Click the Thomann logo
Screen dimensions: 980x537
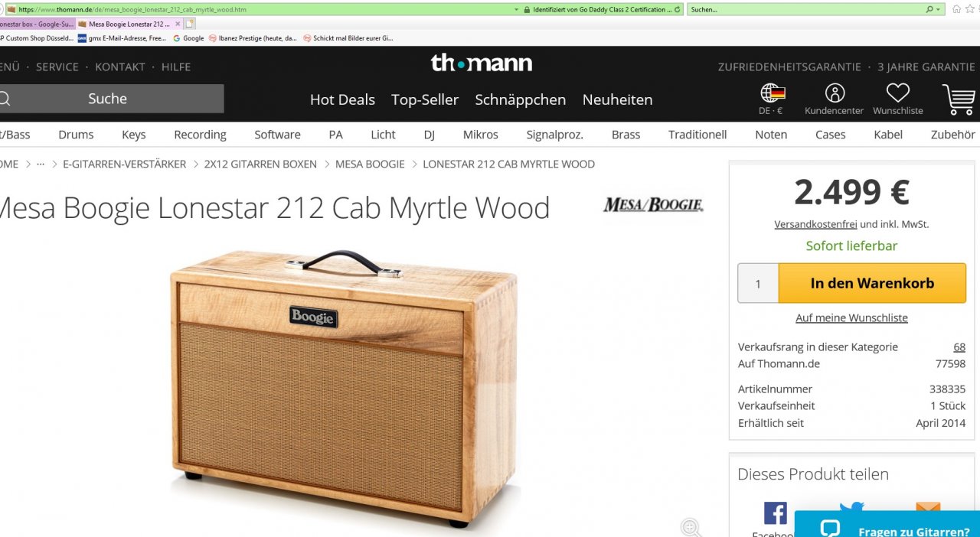pyautogui.click(x=482, y=63)
